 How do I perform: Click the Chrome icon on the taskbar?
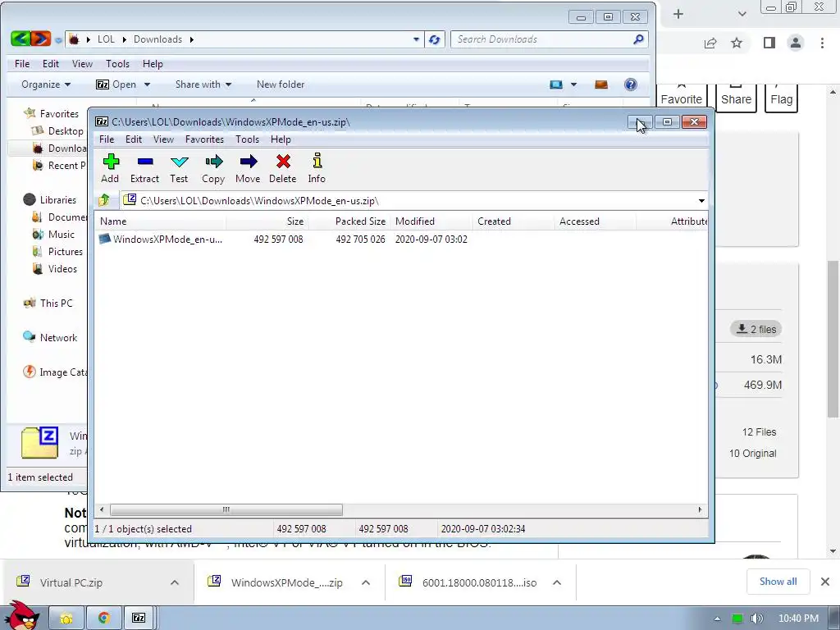tap(104, 619)
